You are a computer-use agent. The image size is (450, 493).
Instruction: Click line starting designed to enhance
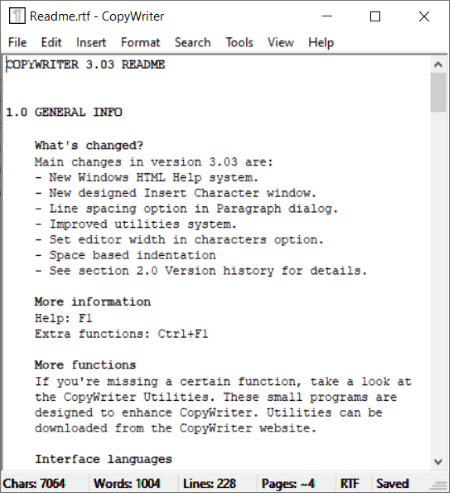pyautogui.click(x=209, y=413)
